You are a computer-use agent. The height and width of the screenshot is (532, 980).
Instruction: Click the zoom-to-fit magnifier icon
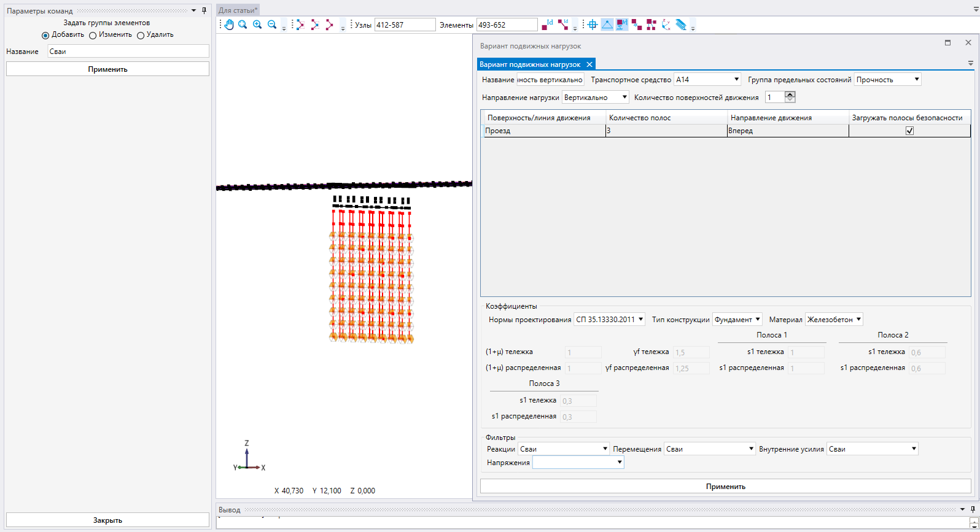click(x=243, y=25)
